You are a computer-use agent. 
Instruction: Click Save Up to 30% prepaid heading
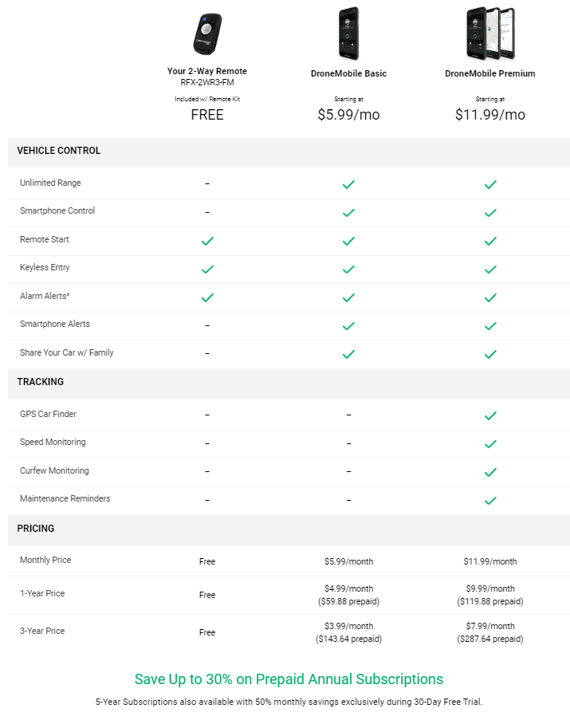[x=289, y=679]
